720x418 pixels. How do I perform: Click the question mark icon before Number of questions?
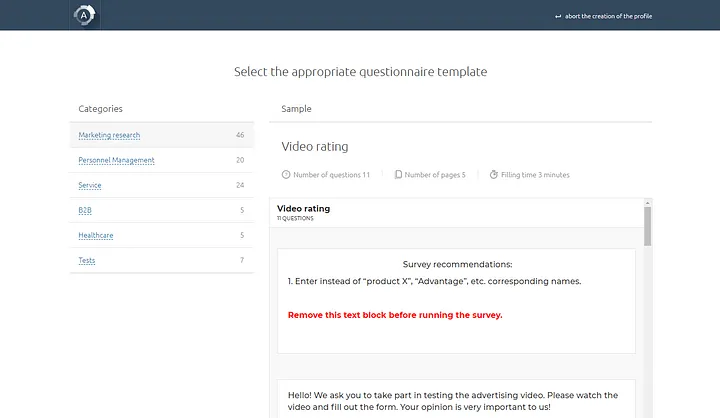click(286, 175)
